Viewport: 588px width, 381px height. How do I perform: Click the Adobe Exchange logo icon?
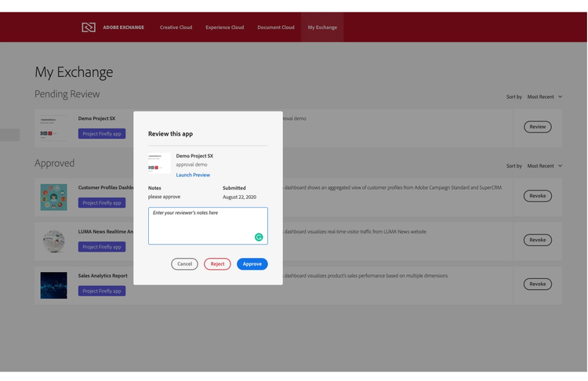(x=89, y=27)
